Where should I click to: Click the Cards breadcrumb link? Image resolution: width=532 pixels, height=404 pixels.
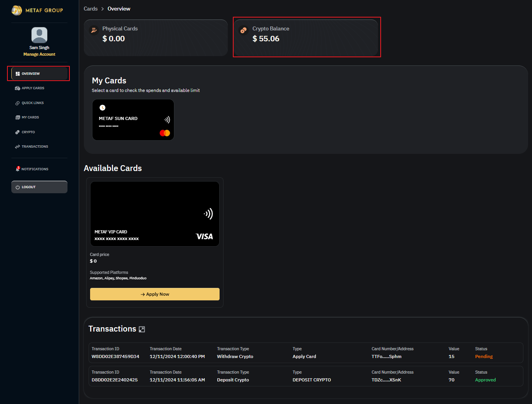(x=90, y=9)
